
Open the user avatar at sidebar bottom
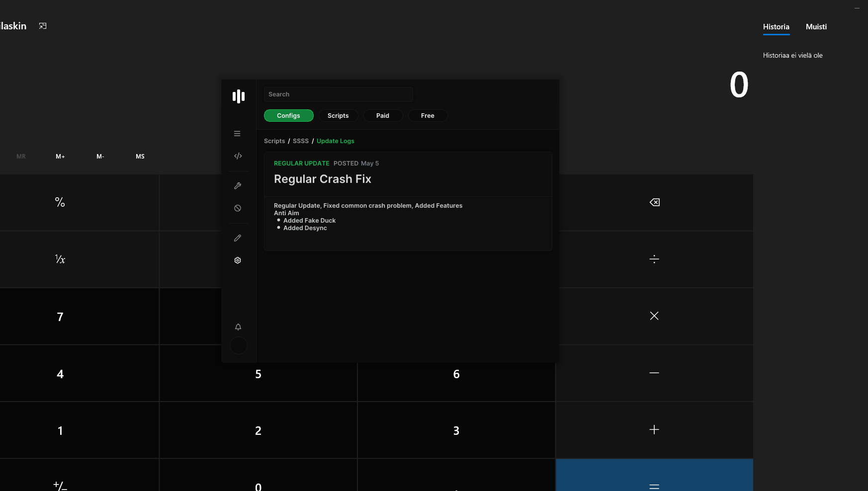point(238,345)
